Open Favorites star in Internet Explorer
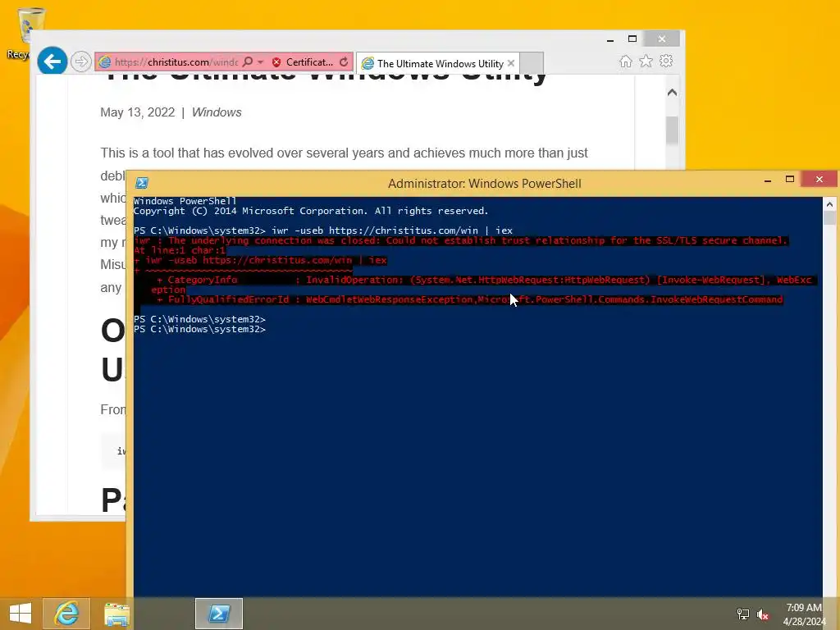Viewport: 840px width, 630px height. click(x=646, y=61)
